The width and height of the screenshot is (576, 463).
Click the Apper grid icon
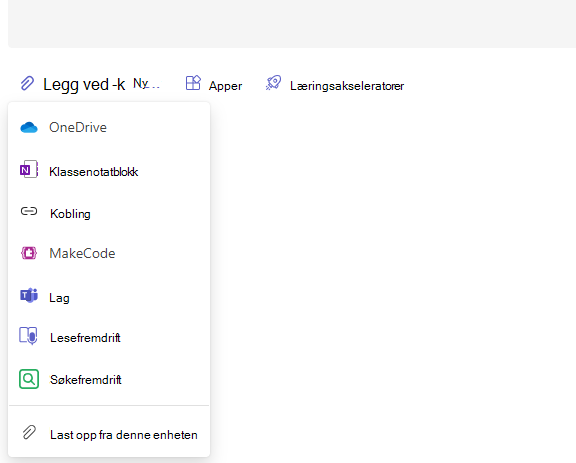[193, 83]
